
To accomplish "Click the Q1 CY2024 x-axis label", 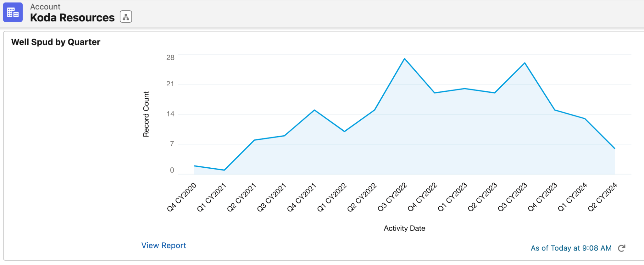I will [572, 197].
